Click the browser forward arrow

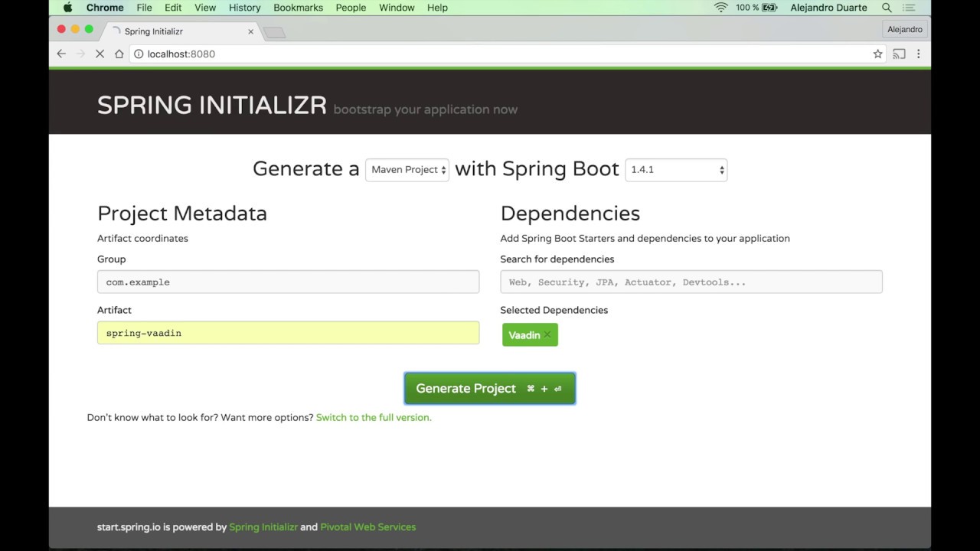tap(80, 54)
